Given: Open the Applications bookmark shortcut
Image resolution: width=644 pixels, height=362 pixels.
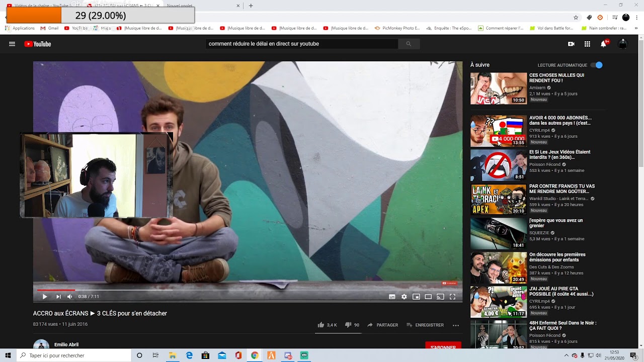Looking at the screenshot, I should click(20, 28).
